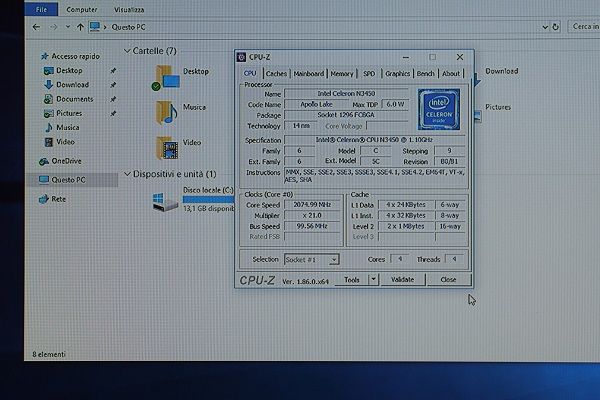Screen dimensions: 600x400
Task: Click the pin icon next to Pictures
Action: tap(113, 113)
